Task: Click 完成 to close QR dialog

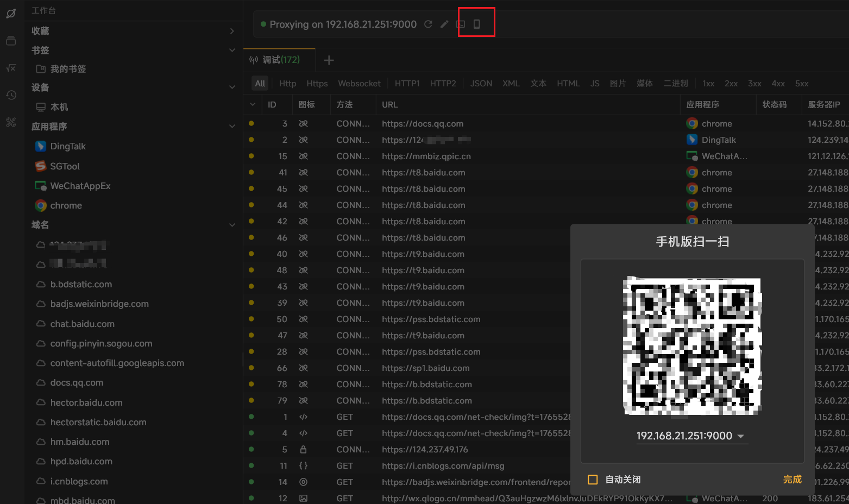Action: tap(792, 479)
